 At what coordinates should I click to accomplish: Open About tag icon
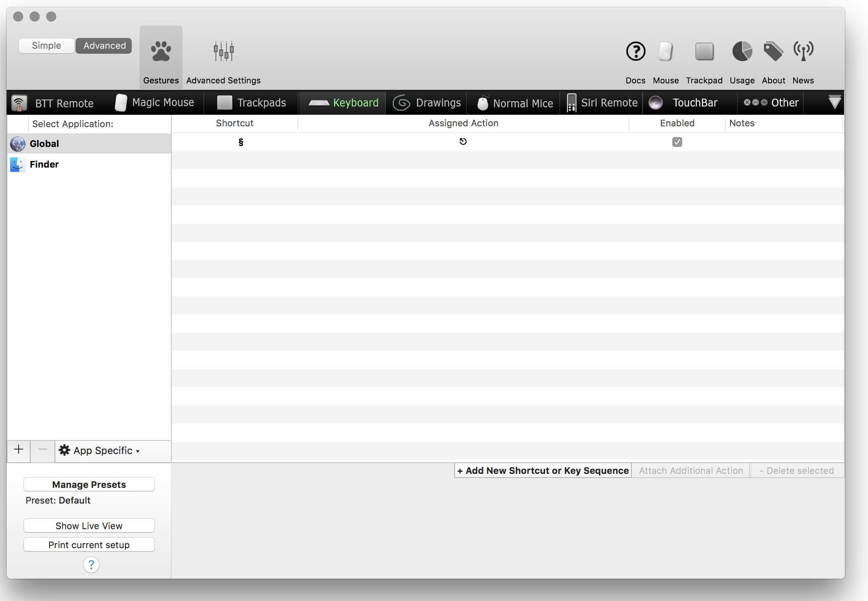tap(773, 52)
